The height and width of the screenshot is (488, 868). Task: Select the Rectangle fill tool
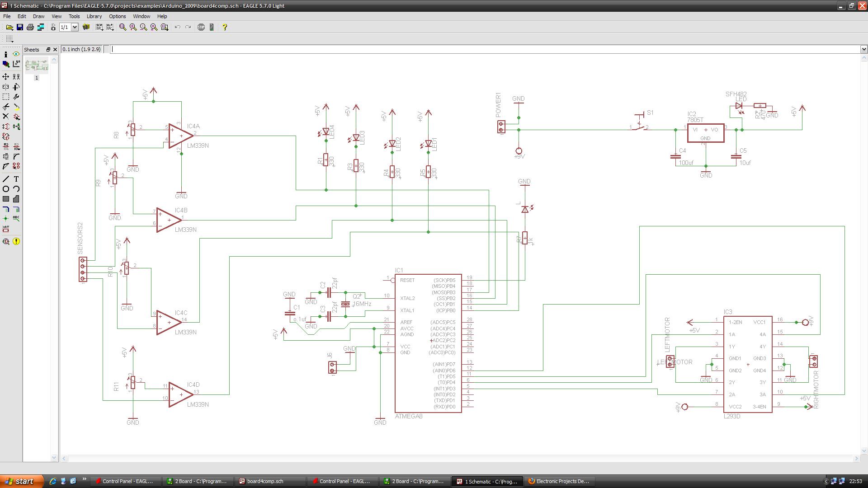click(x=6, y=199)
